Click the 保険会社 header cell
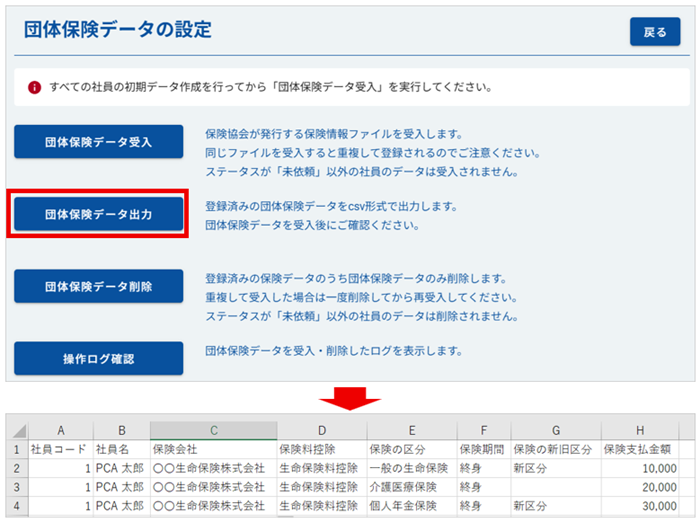The width and height of the screenshot is (700, 522). (x=214, y=449)
